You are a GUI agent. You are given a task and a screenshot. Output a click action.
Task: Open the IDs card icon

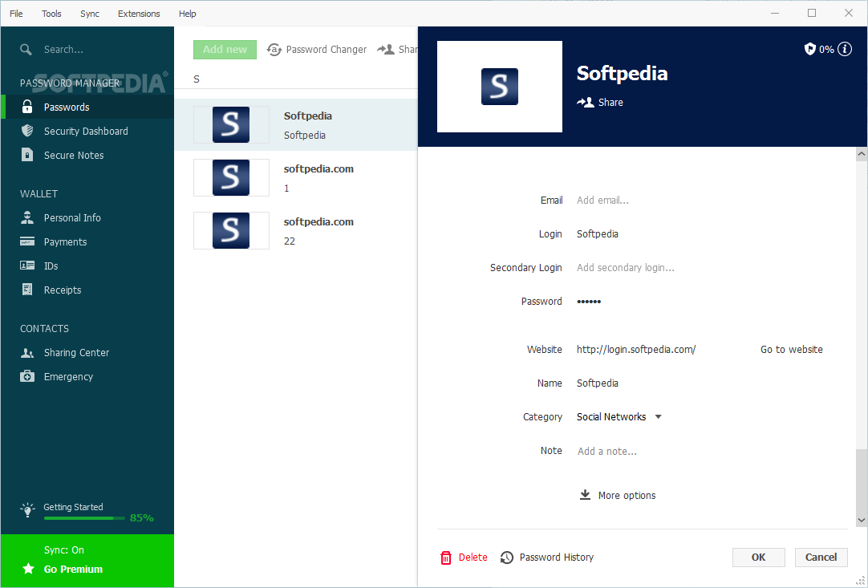tap(27, 266)
